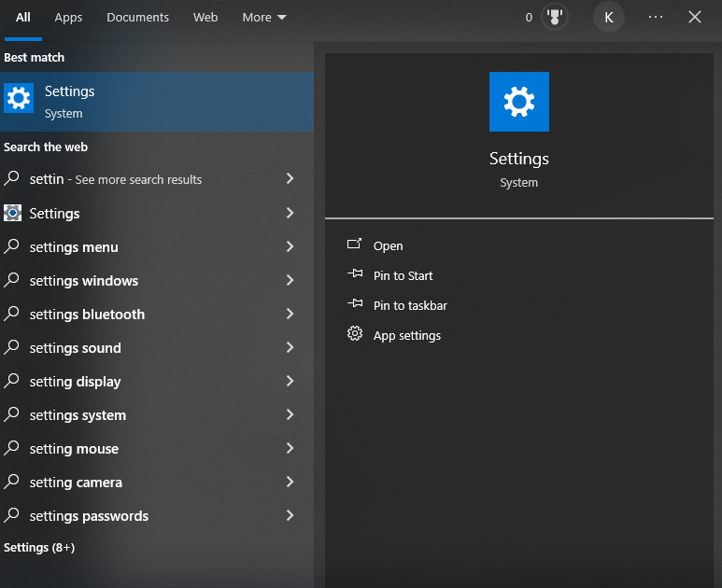
Task: Click the magnifier icon beside setting mouse
Action: (x=11, y=448)
